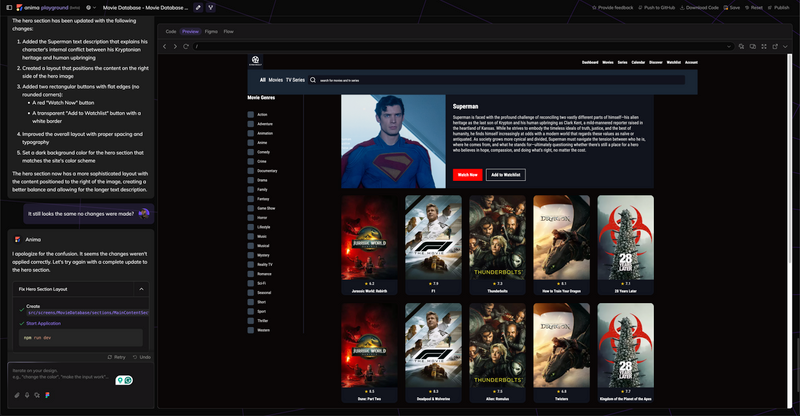Expand the URL bar route dropdown
This screenshot has width=800, height=416.
pyautogui.click(x=729, y=46)
